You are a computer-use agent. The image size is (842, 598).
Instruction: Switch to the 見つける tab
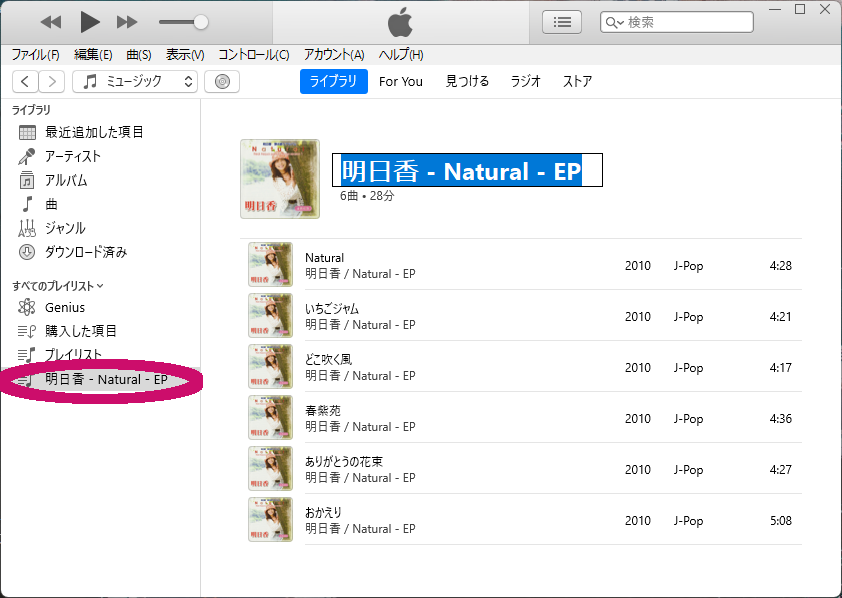[467, 82]
